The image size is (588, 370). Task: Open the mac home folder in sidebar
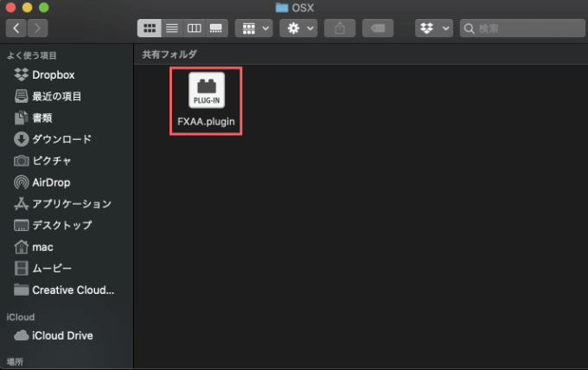(67, 247)
